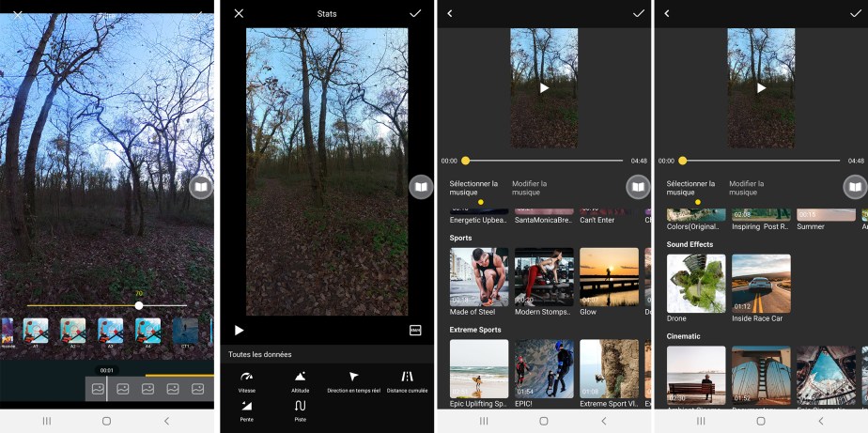Close the filter editing screen with X
Screen dimensions: 868x433
[18, 14]
